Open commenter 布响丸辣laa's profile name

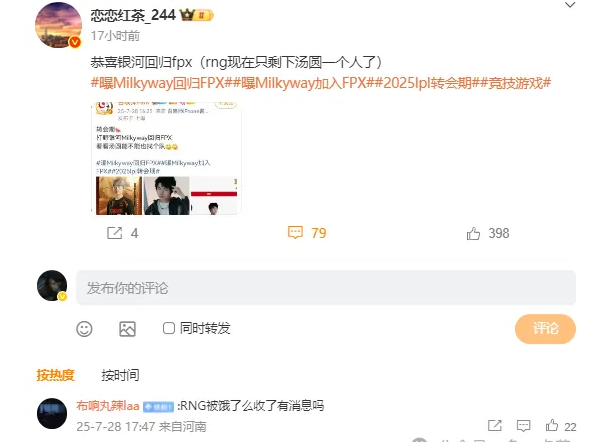(x=108, y=405)
